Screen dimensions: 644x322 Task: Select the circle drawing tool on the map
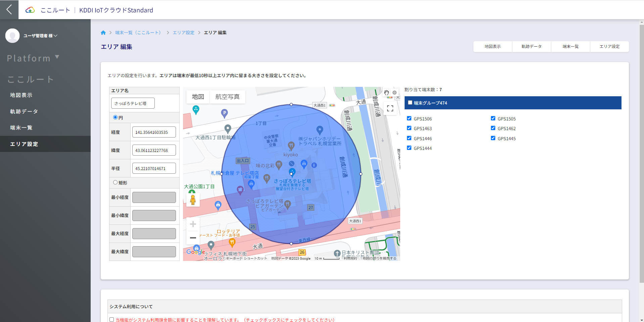[x=395, y=92]
